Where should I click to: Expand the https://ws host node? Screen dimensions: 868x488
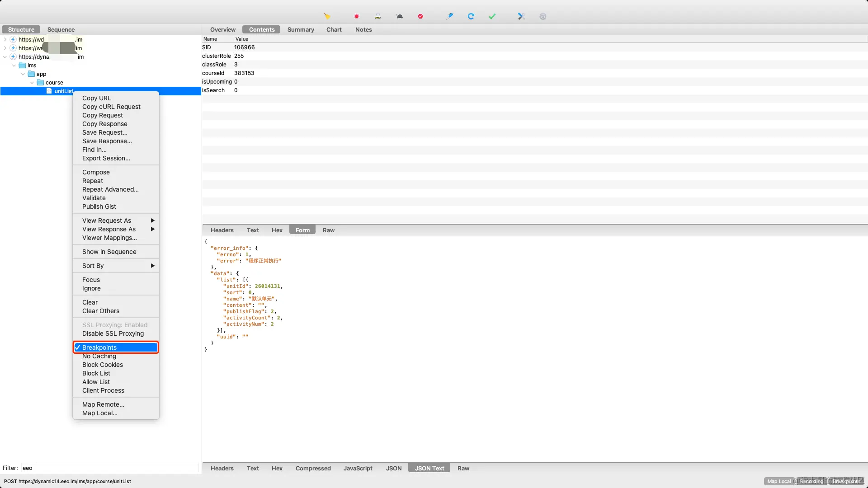(5, 48)
